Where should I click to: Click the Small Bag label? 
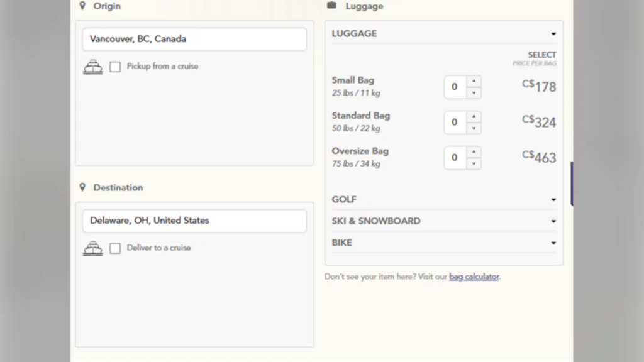(x=353, y=80)
